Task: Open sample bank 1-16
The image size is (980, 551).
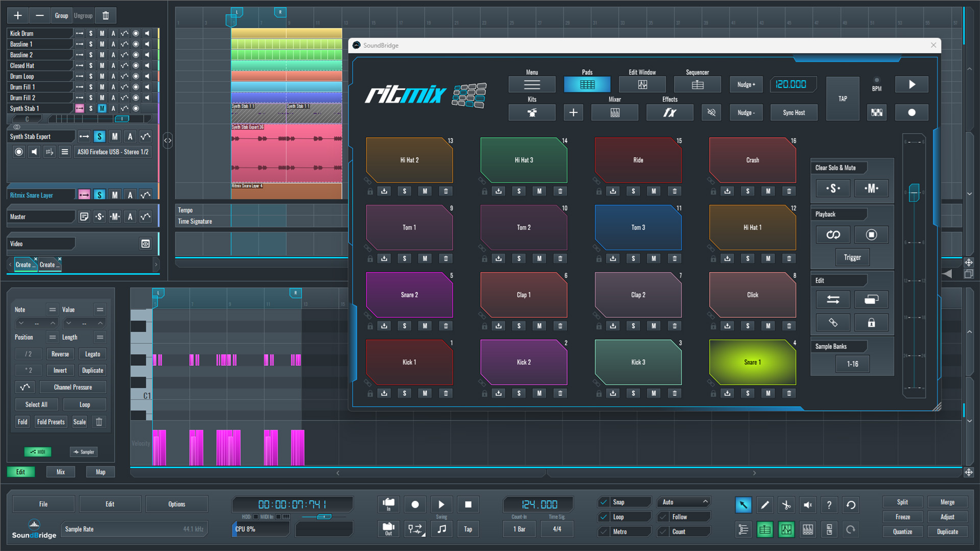Action: point(852,364)
